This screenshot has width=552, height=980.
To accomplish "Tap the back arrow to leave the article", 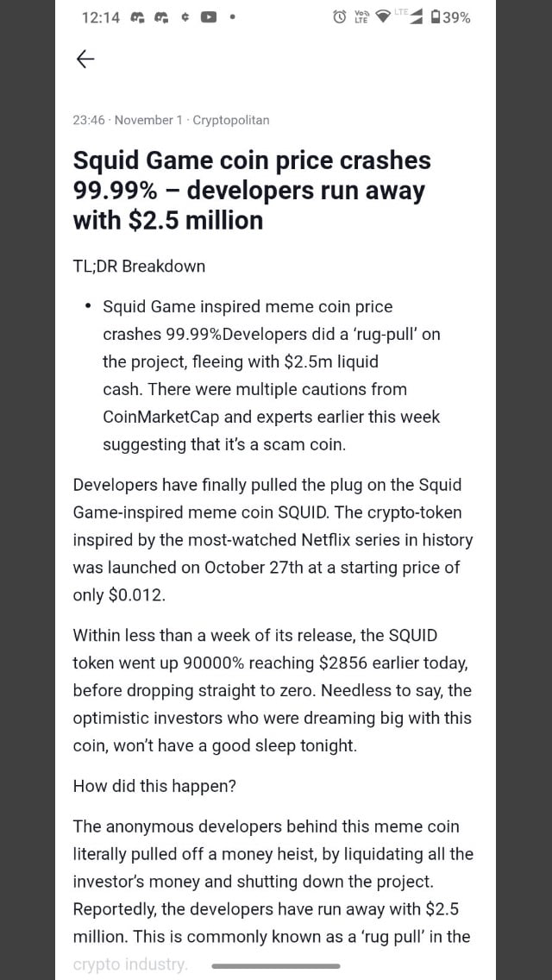I will [84, 59].
